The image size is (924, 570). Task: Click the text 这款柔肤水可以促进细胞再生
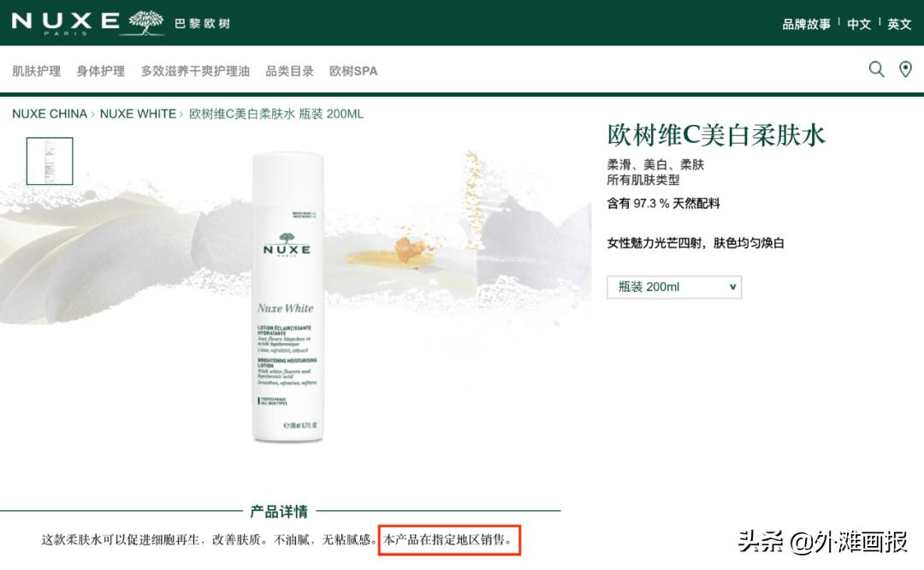point(121,539)
